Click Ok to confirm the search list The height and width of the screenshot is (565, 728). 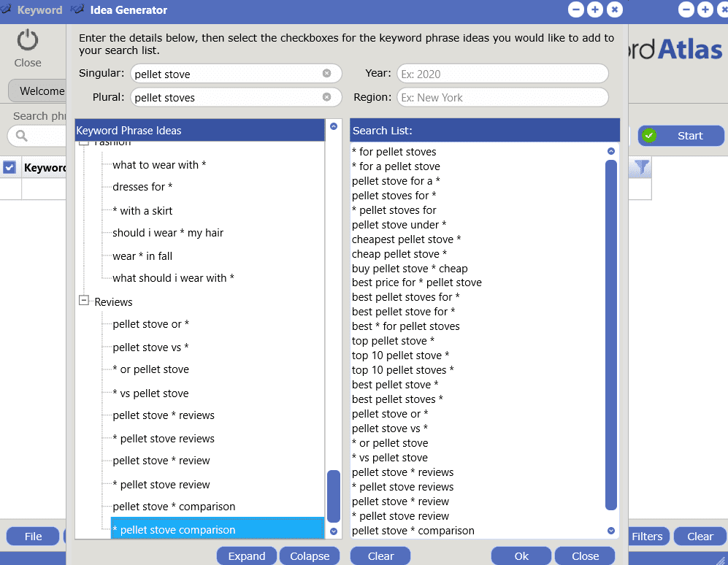(x=521, y=556)
